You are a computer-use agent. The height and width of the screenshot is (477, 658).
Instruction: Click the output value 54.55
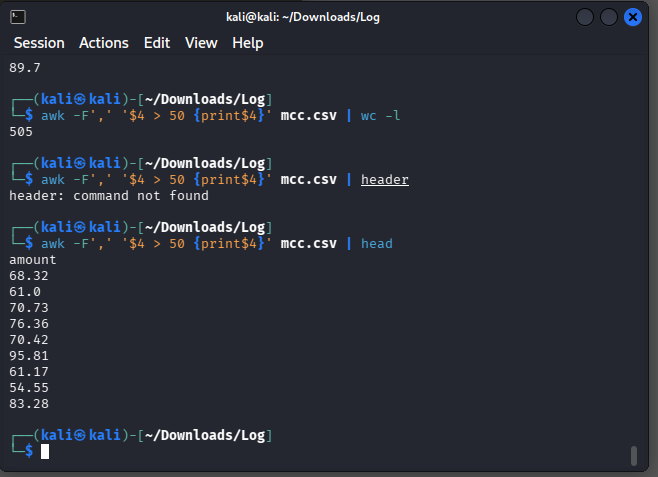(x=29, y=388)
